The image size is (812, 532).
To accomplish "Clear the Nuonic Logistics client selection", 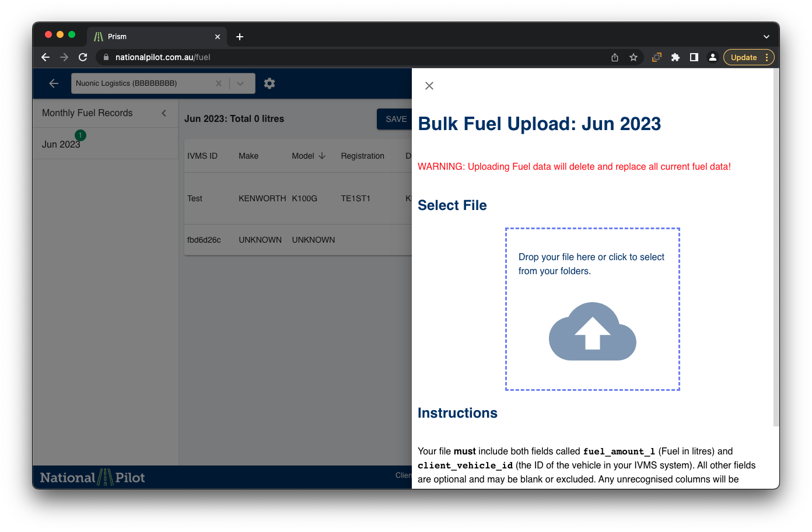I will pos(219,83).
